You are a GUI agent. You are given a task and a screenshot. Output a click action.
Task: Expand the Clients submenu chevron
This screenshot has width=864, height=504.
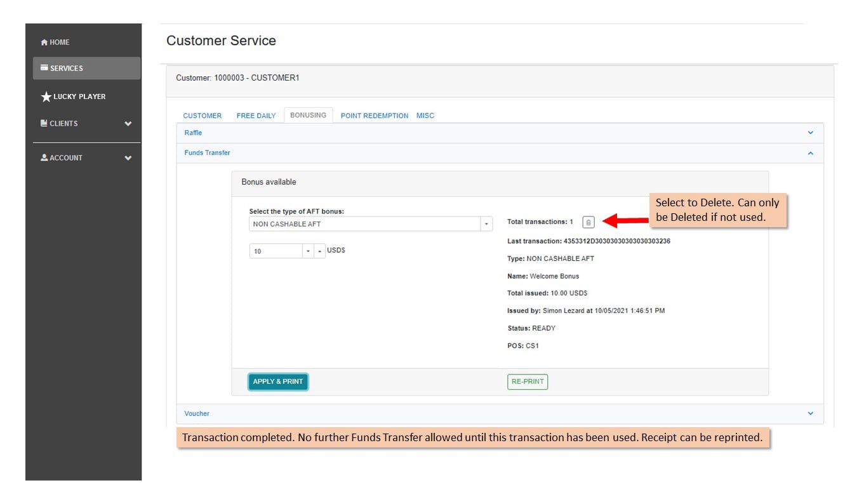click(x=128, y=124)
